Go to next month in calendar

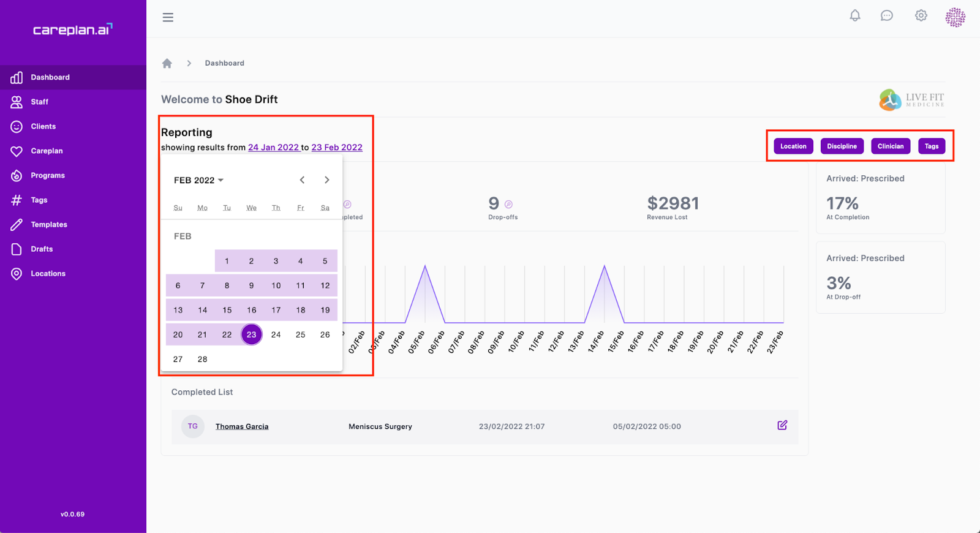[326, 180]
